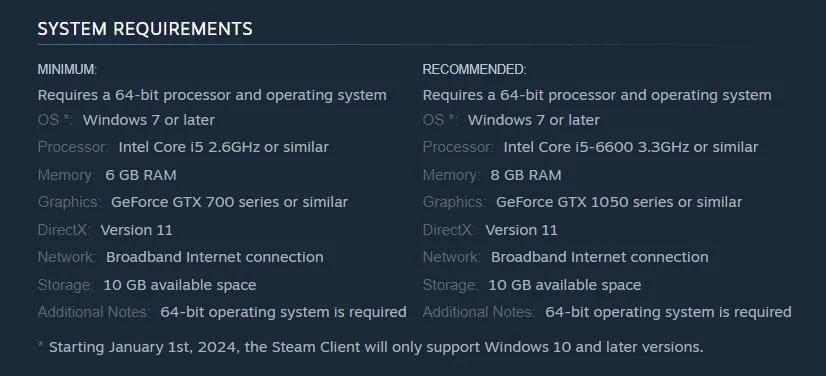Select the MINIMUM column label
Image resolution: width=826 pixels, height=376 pixels.
coord(67,70)
